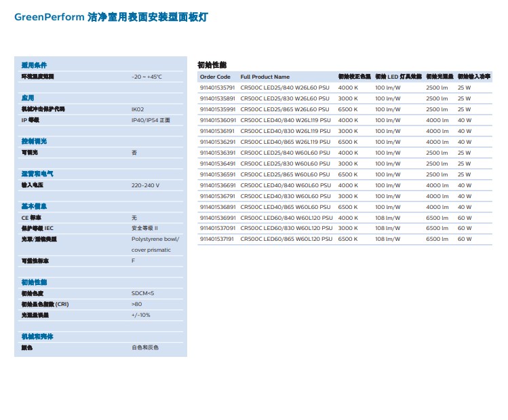Click '108 lm/W' in the 911401536991 row
This screenshot has height=420, width=508.
pos(388,218)
